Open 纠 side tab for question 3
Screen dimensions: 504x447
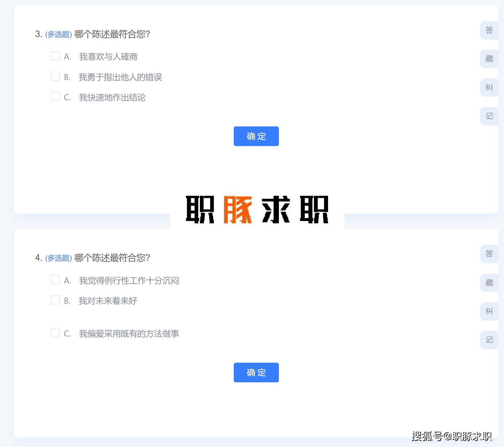click(x=489, y=88)
